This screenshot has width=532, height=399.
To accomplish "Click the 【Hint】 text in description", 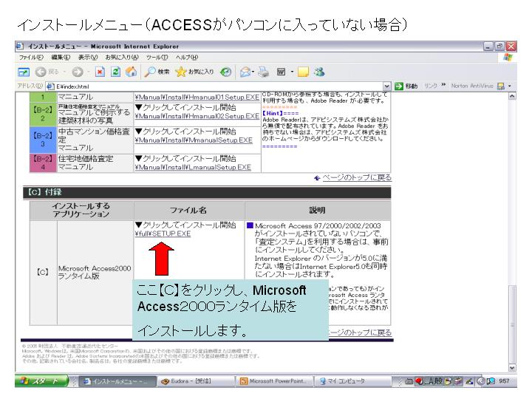I will click(x=273, y=113).
